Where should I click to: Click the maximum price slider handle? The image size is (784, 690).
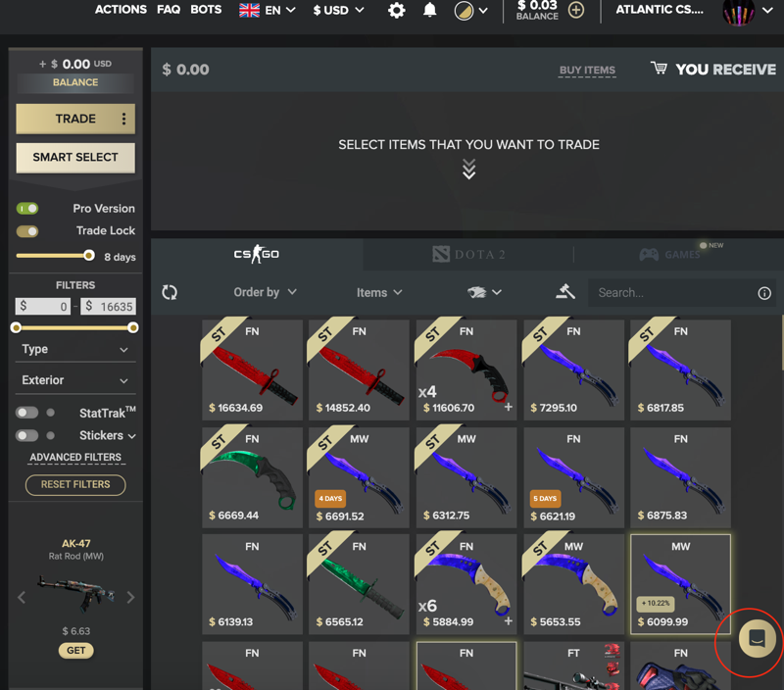(x=133, y=327)
